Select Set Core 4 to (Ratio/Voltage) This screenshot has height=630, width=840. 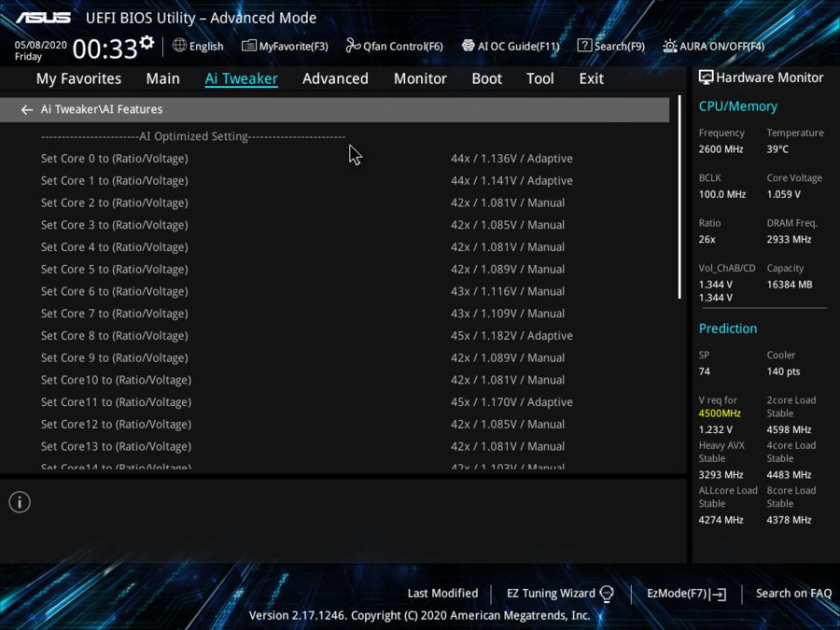pos(115,247)
